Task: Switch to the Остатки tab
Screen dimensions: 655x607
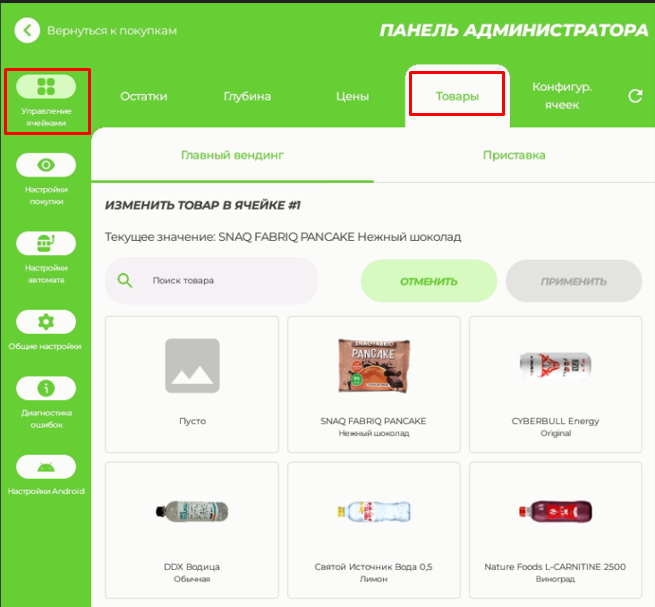Action: pyautogui.click(x=143, y=97)
